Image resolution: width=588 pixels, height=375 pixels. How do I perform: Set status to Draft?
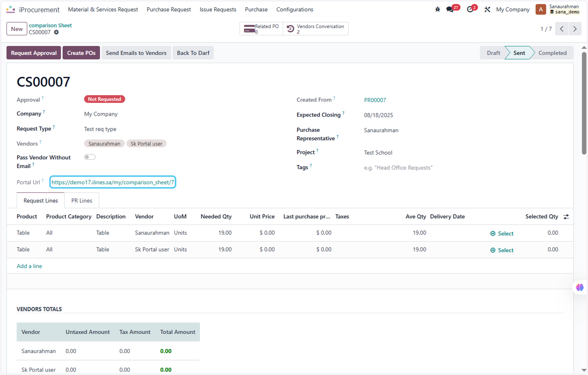493,53
